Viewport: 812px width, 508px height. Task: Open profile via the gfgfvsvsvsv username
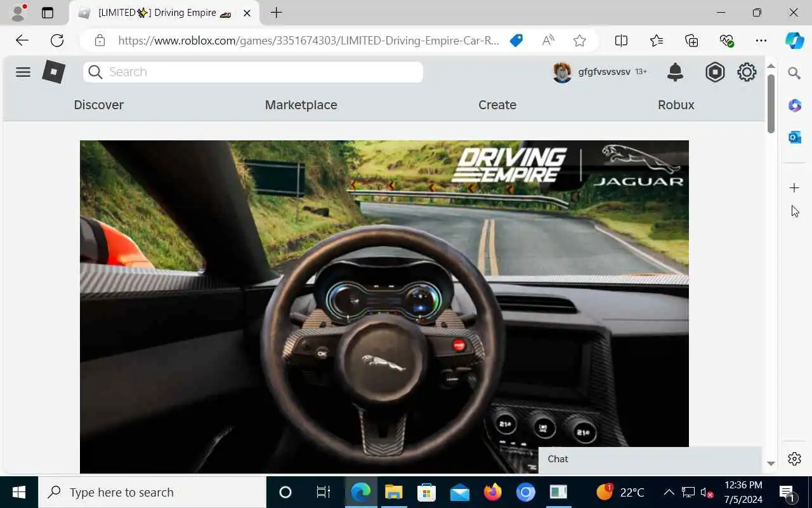604,72
